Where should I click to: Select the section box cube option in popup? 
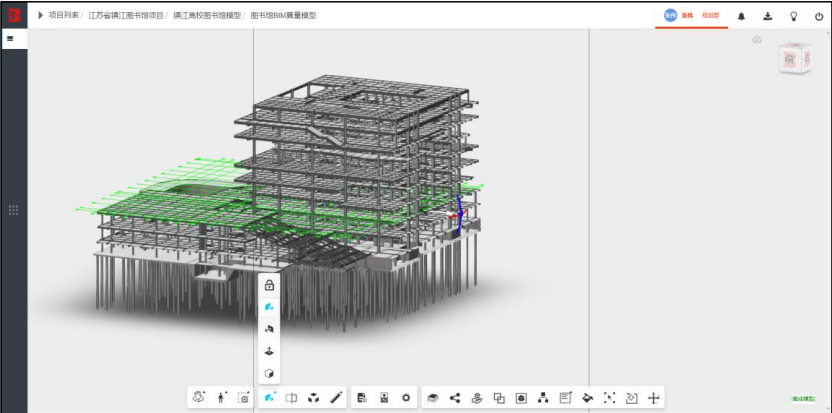[269, 373]
